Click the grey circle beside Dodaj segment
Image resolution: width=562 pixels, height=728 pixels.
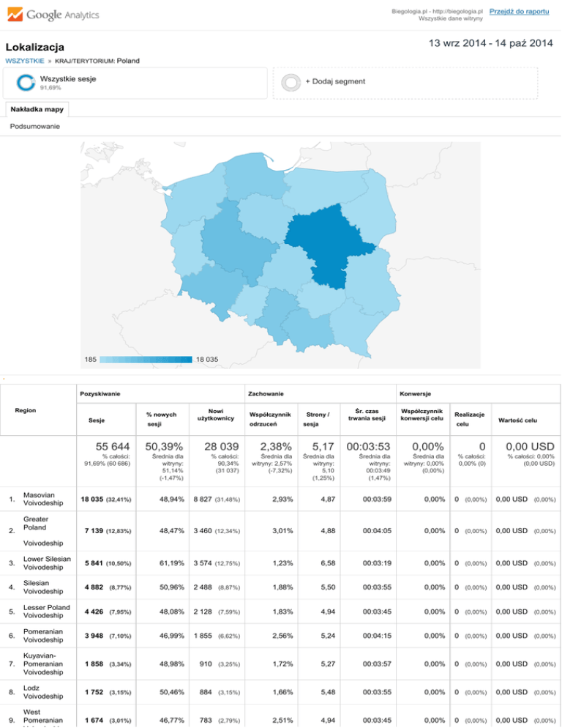coord(291,83)
